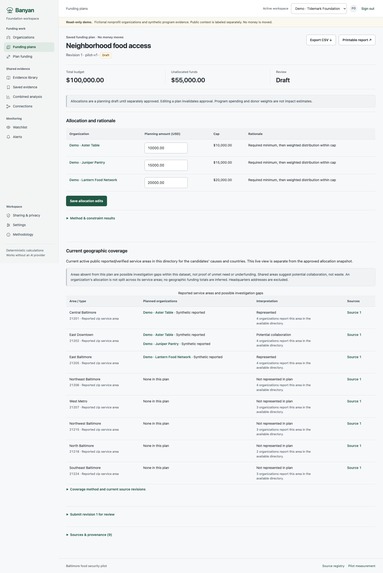
Task: Open the Saved evidence label in the sidebar
Action: click(25, 87)
